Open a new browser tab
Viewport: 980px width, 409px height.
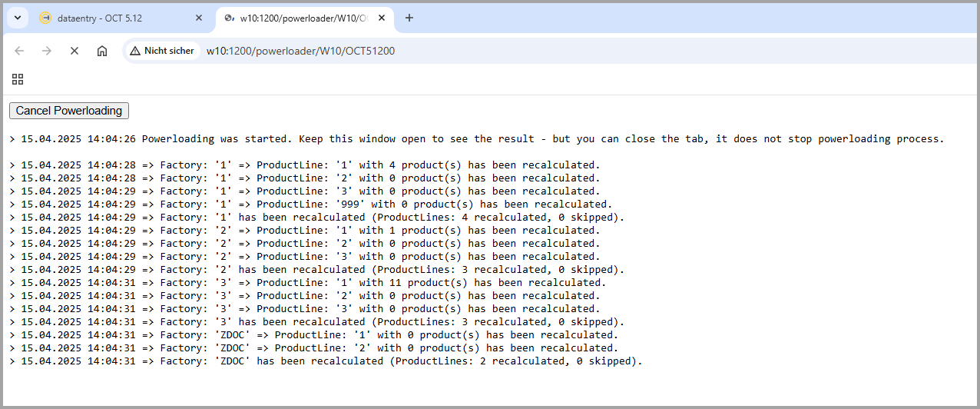pyautogui.click(x=409, y=18)
